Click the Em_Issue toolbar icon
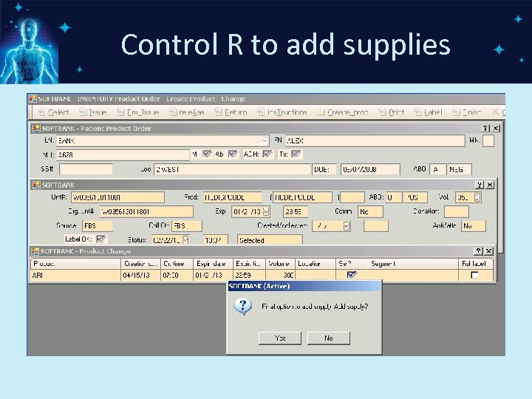Screen dimensions: 532x399 point(120,112)
